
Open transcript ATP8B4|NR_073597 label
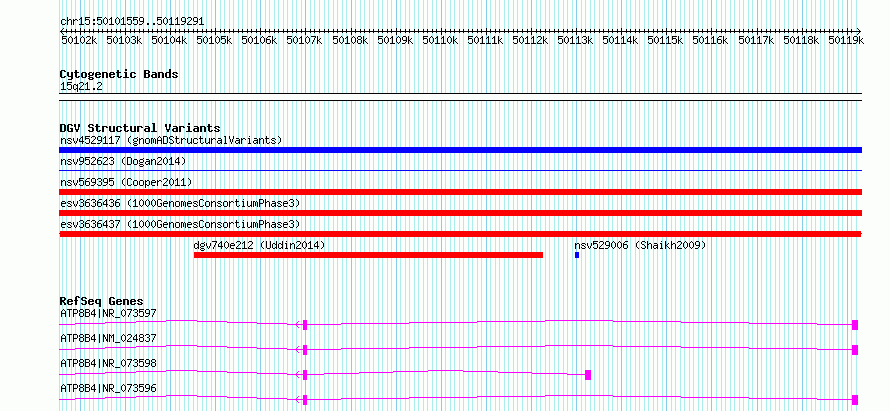click(x=108, y=313)
